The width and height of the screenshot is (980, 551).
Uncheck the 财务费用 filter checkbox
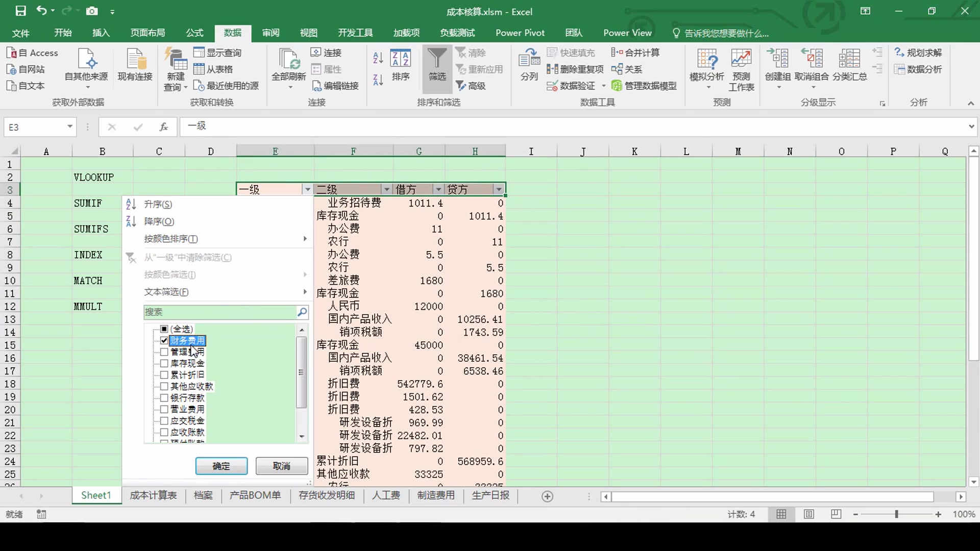(164, 340)
